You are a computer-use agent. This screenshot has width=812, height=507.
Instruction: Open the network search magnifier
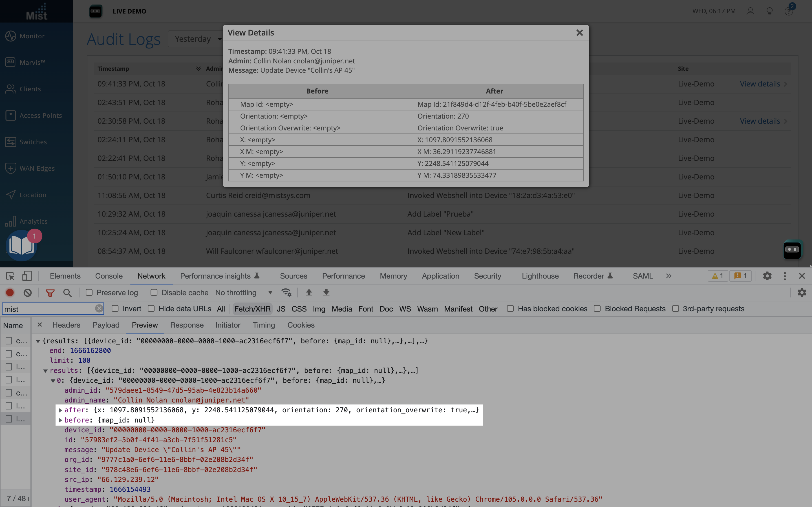pos(67,293)
